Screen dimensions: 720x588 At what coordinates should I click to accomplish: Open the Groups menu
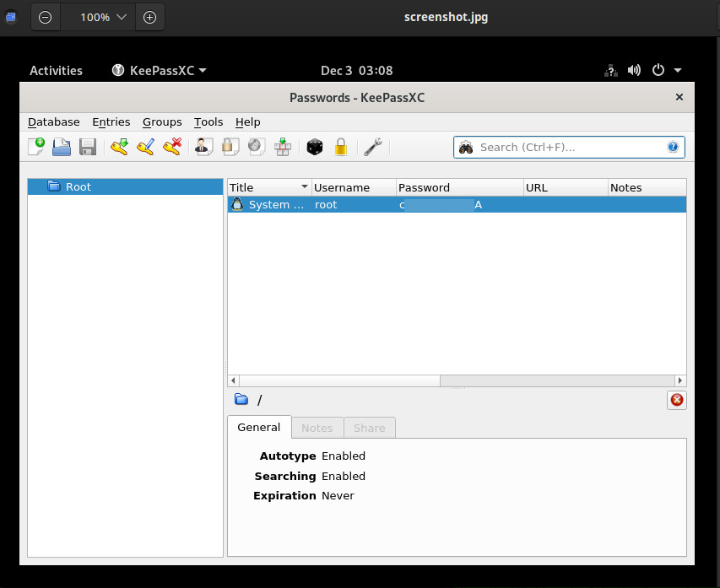[x=162, y=122]
